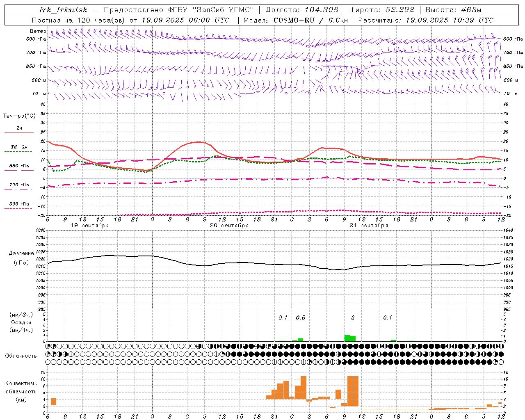
Task: Click the tallest green precipitation bar below "2"
Action: tap(347, 338)
